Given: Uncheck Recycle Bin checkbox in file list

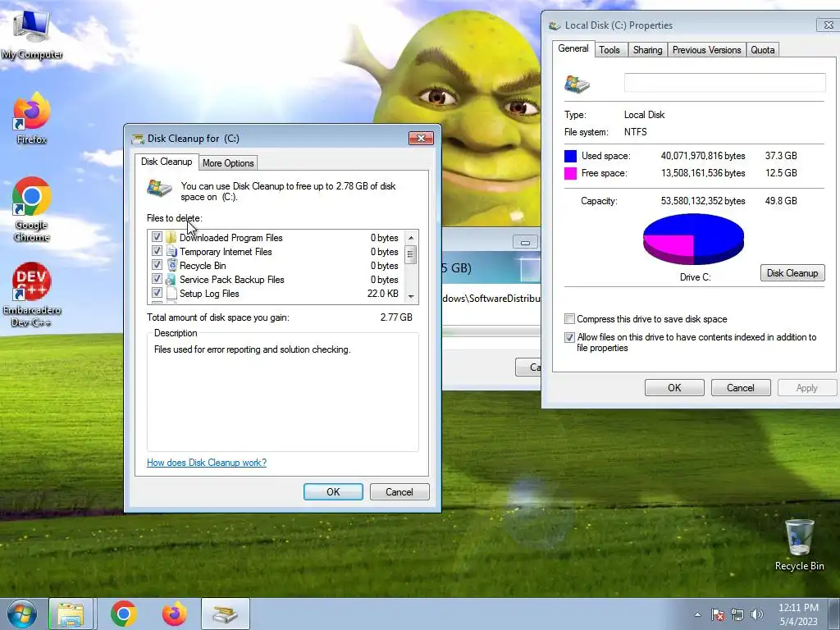Looking at the screenshot, I should 157,265.
